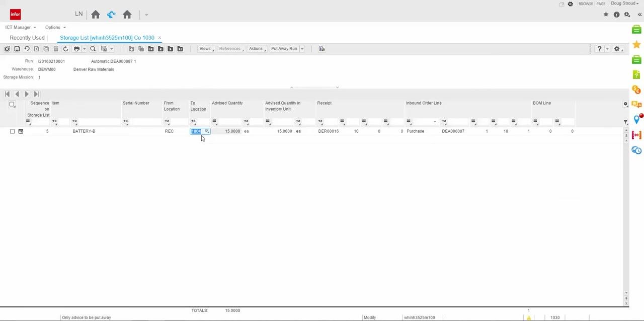The image size is (644, 321).
Task: Open print options dropdown arrow
Action: click(x=84, y=49)
